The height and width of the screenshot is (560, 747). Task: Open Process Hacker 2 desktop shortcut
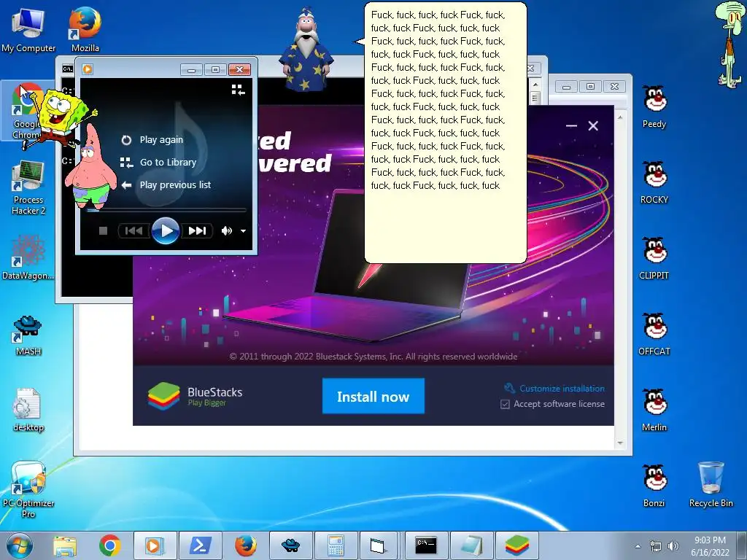[28, 187]
